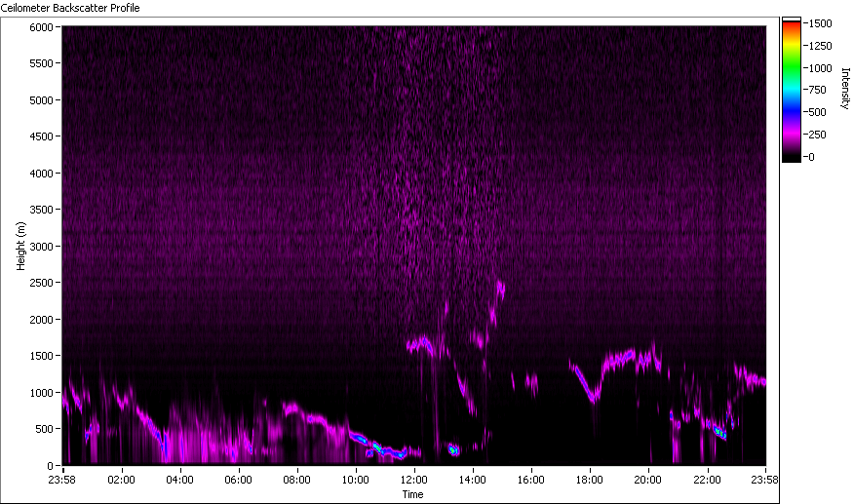854x504 pixels.
Task: Click the 20:00 time tick label
Action: point(647,480)
